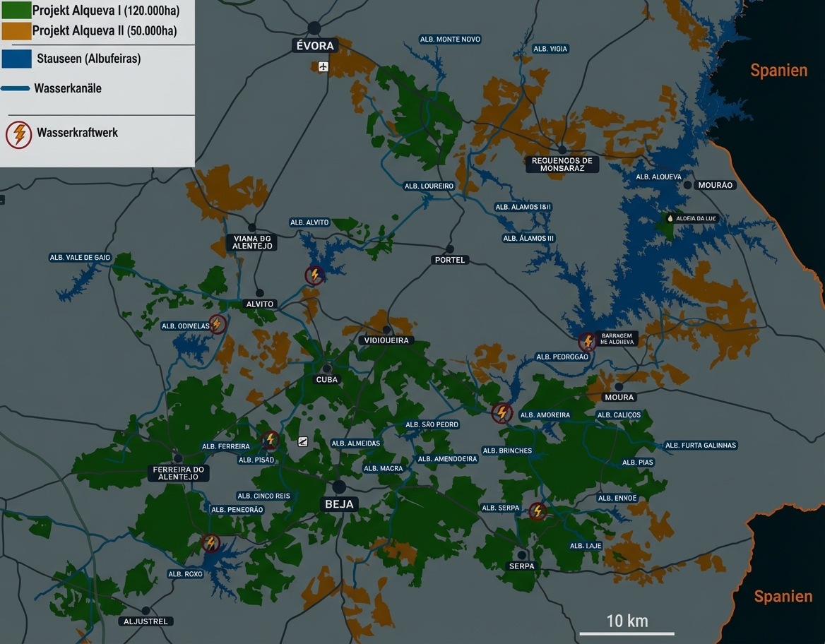Image resolution: width=825 pixels, height=644 pixels.
Task: Select the hydropower marker at Alb. Roxo
Action: click(211, 544)
